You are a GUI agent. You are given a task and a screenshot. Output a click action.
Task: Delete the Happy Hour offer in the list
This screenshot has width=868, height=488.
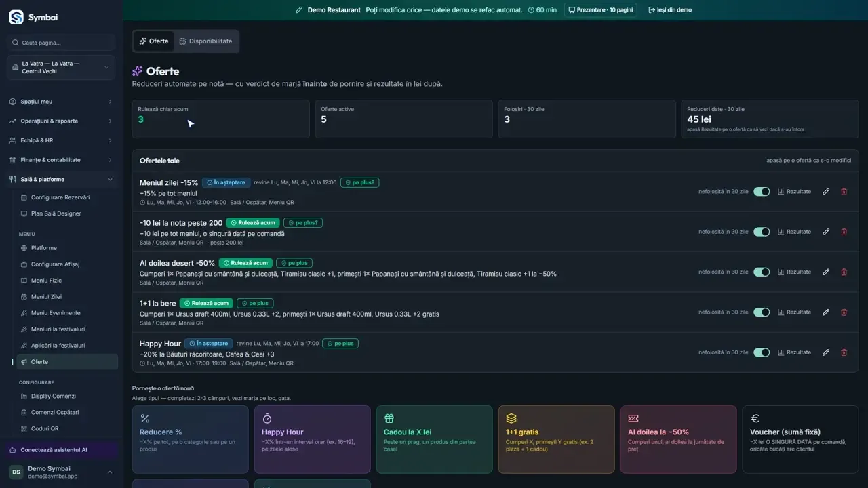(x=844, y=352)
